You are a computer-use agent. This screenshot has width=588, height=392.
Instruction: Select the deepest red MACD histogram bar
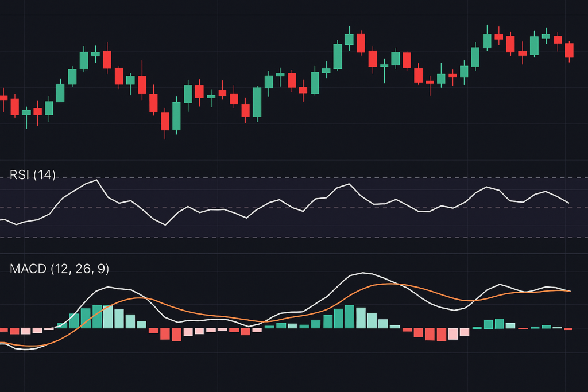pos(177,334)
